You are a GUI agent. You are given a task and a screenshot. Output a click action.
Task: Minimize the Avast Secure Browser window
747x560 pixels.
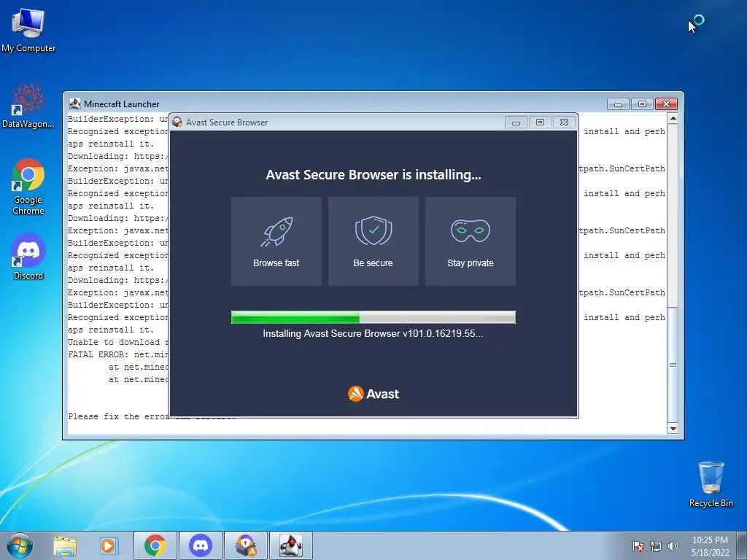click(516, 122)
